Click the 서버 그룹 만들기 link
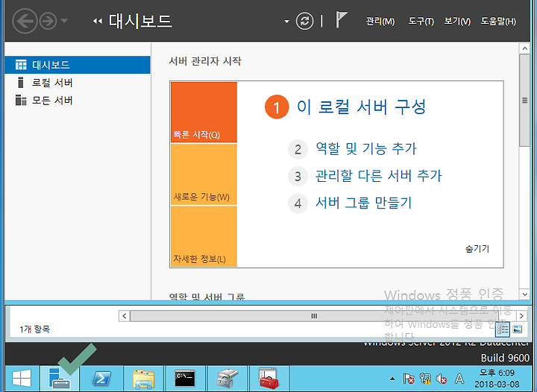537x392 pixels. [x=363, y=203]
